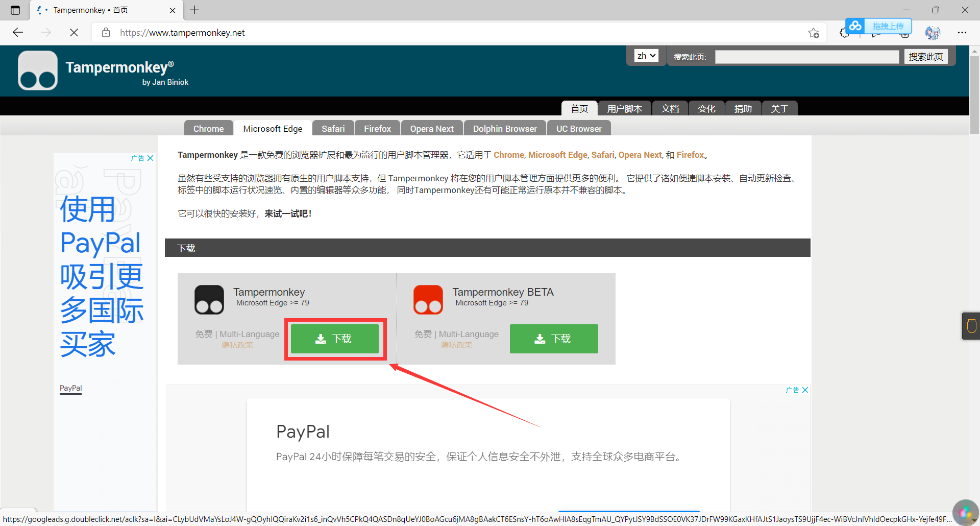Open the profile avatar picture

tap(932, 33)
